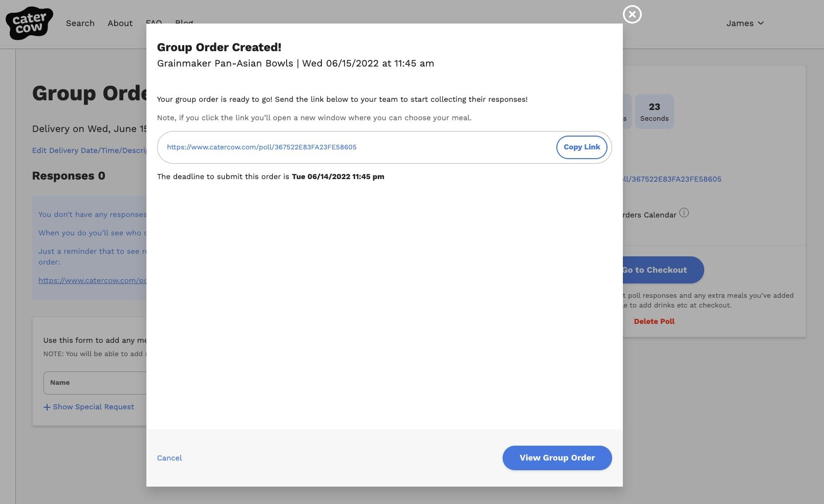The image size is (824, 504).
Task: Go to the About page
Action: [x=120, y=23]
